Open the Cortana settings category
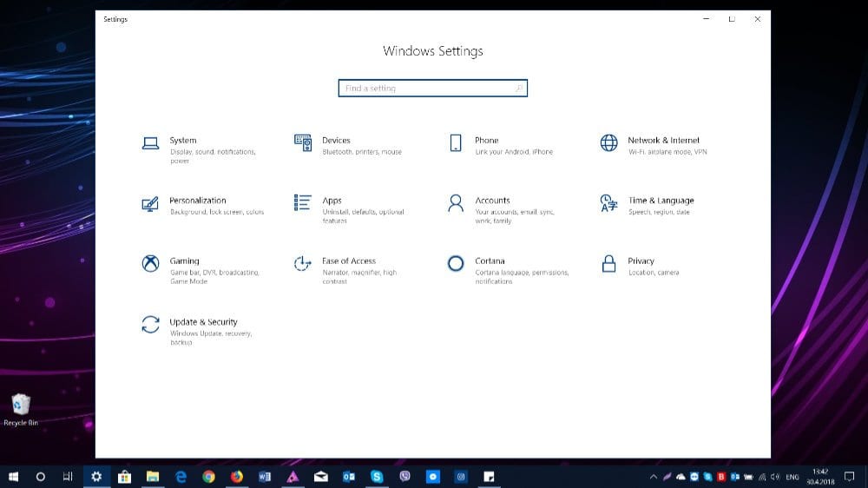The width and height of the screenshot is (868, 488). pos(508,270)
